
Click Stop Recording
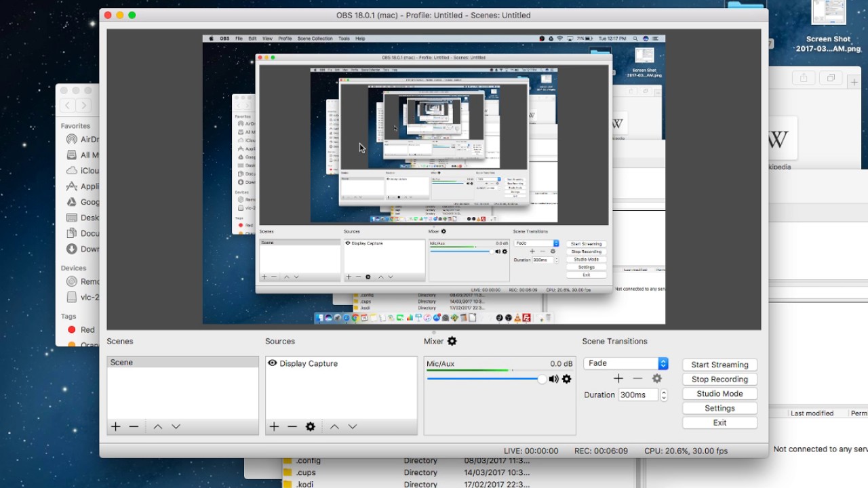click(x=719, y=380)
